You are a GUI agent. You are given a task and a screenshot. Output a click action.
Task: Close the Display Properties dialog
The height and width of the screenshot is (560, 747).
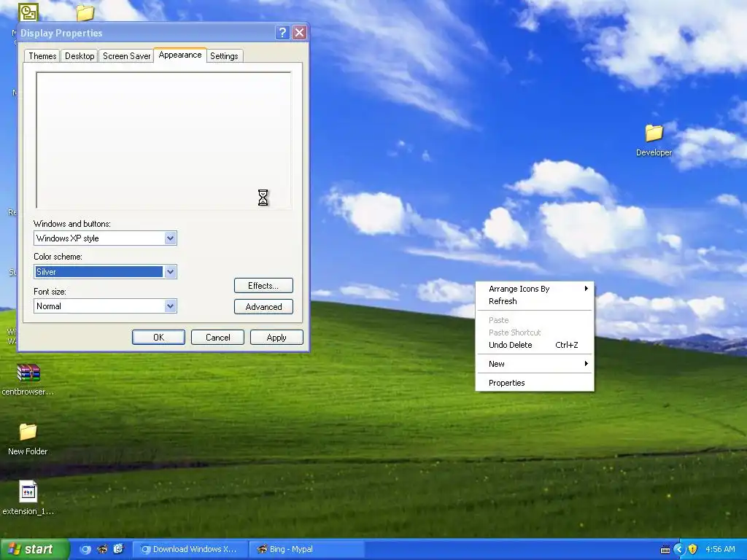[x=299, y=32]
